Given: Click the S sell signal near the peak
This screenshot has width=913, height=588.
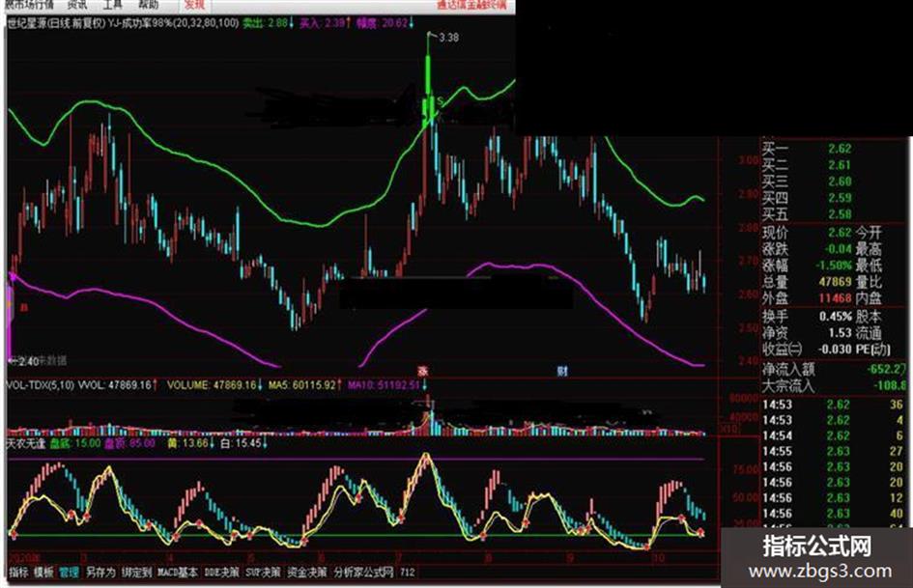Looking at the screenshot, I should (441, 101).
